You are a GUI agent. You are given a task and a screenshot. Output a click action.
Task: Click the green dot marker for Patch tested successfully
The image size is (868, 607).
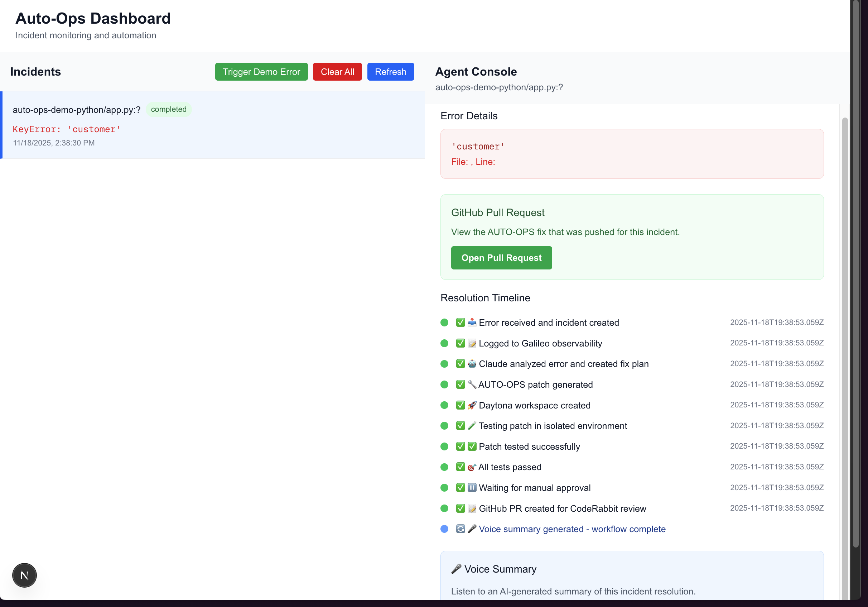[x=444, y=446]
